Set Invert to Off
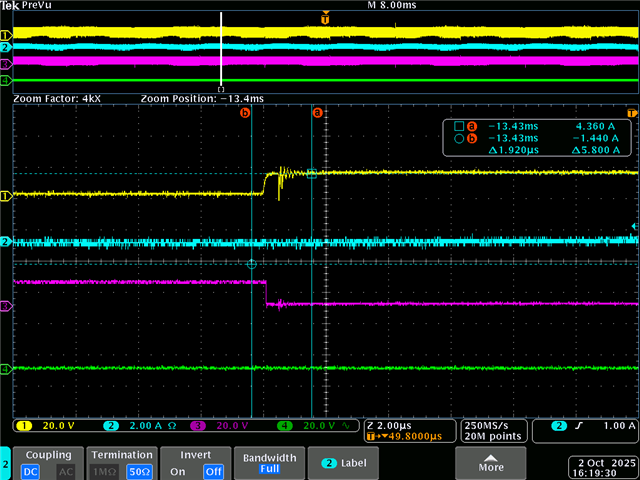Viewport: 640px width, 480px height. click(213, 472)
